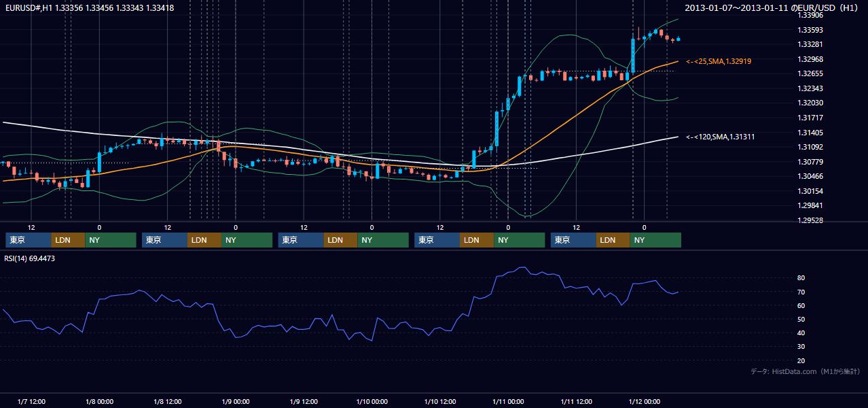Click the NY session block for 1/11
The height and width of the screenshot is (408, 868).
656,240
